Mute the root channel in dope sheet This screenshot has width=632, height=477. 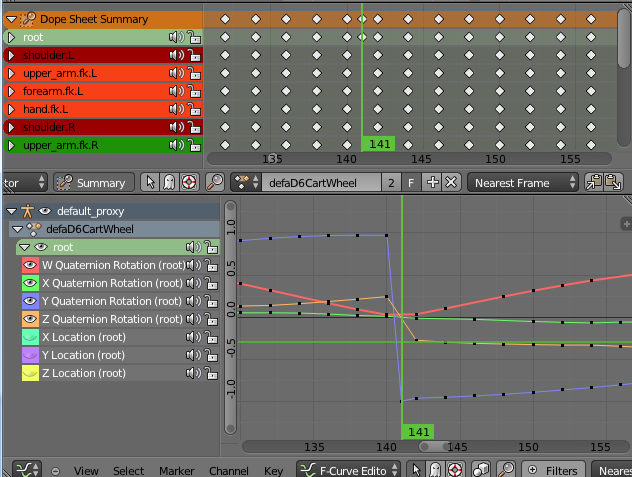pos(176,37)
